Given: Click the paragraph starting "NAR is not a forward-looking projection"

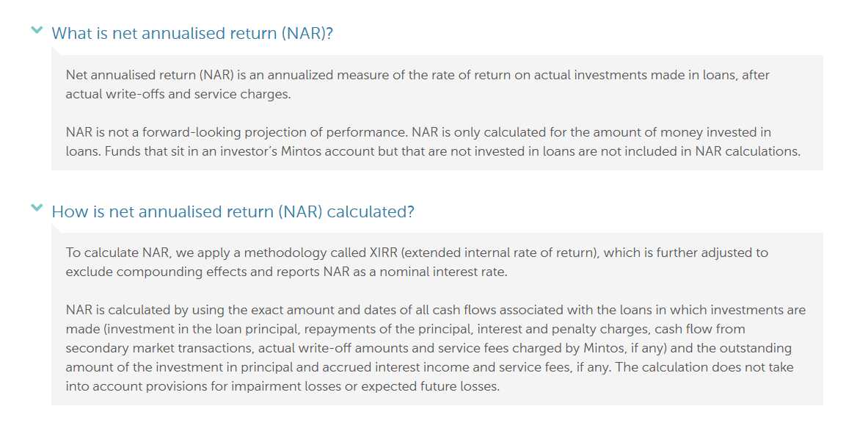Looking at the screenshot, I should click(432, 142).
